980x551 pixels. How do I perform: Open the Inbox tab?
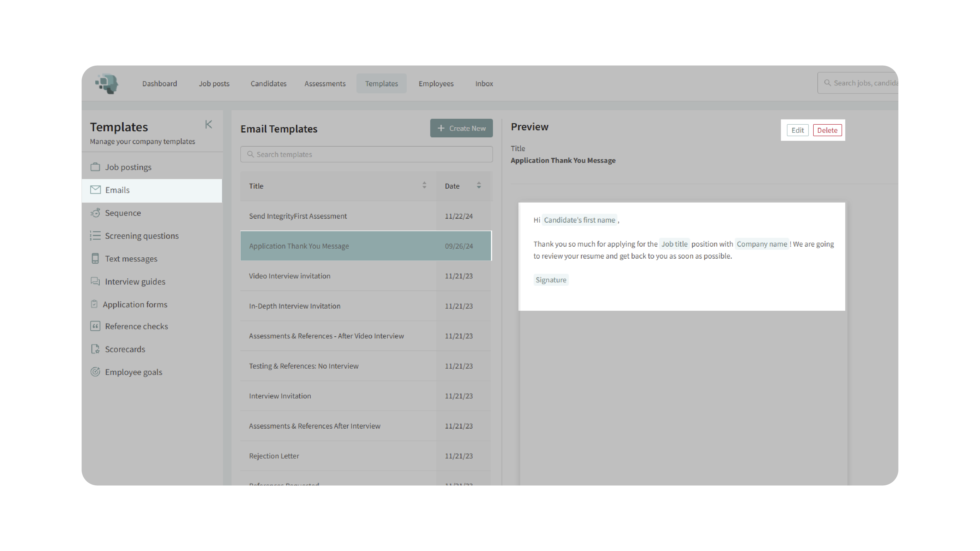pyautogui.click(x=484, y=83)
